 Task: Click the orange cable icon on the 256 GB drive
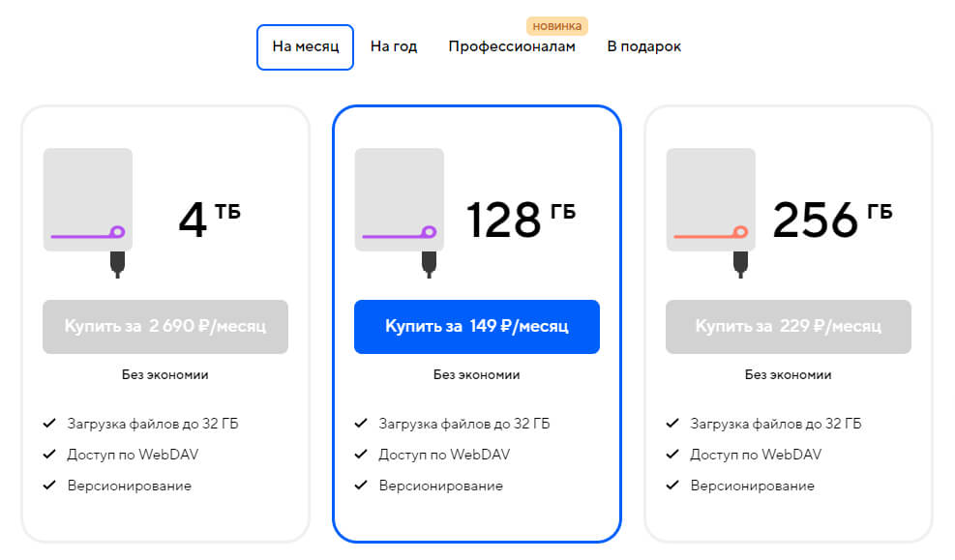tap(708, 234)
